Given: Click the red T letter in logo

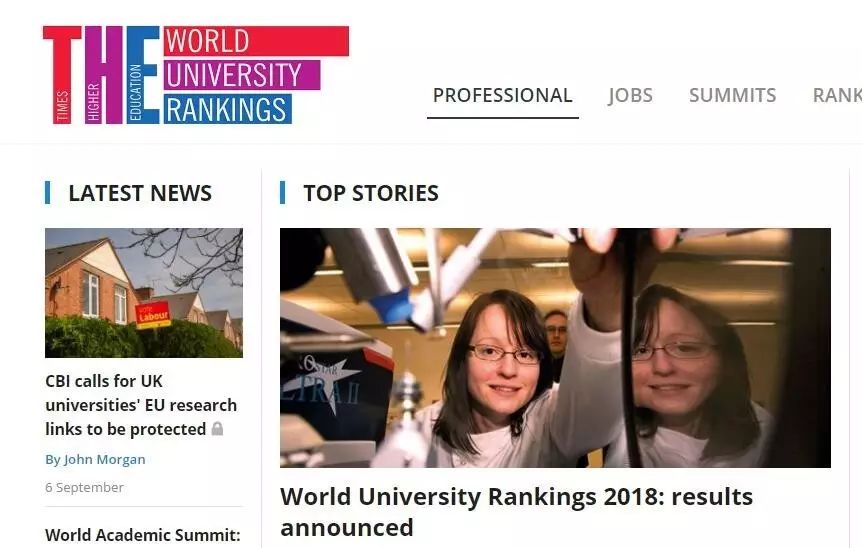Looking at the screenshot, I should (x=62, y=75).
